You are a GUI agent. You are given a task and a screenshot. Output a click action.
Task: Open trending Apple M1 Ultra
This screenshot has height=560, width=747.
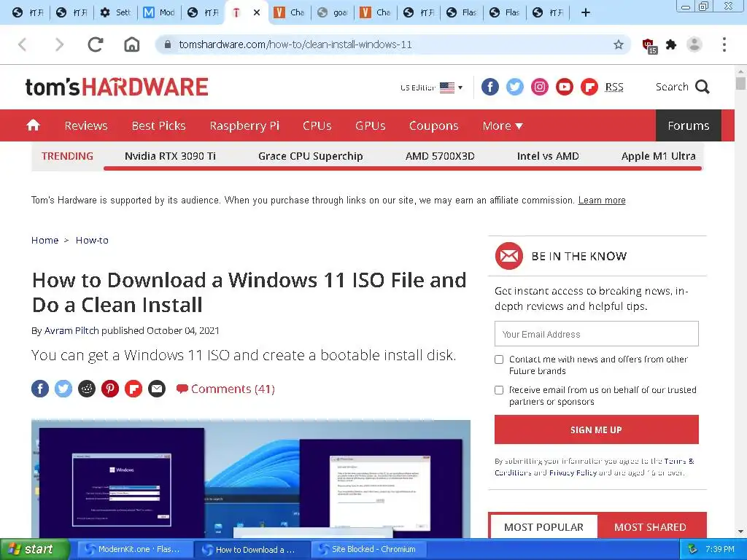click(659, 156)
